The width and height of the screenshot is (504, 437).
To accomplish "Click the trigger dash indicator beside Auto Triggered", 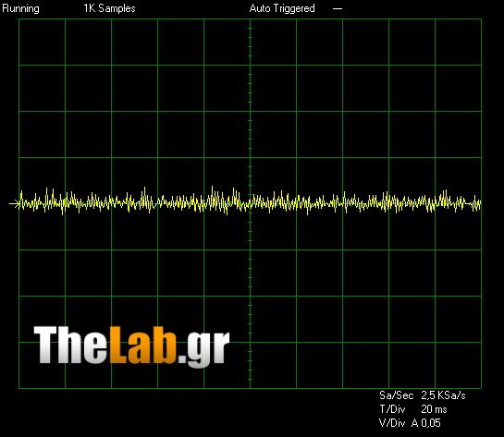I will (x=338, y=8).
